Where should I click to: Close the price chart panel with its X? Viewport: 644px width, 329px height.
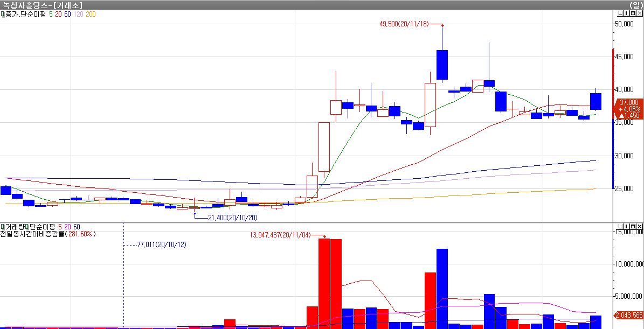[x=640, y=13]
